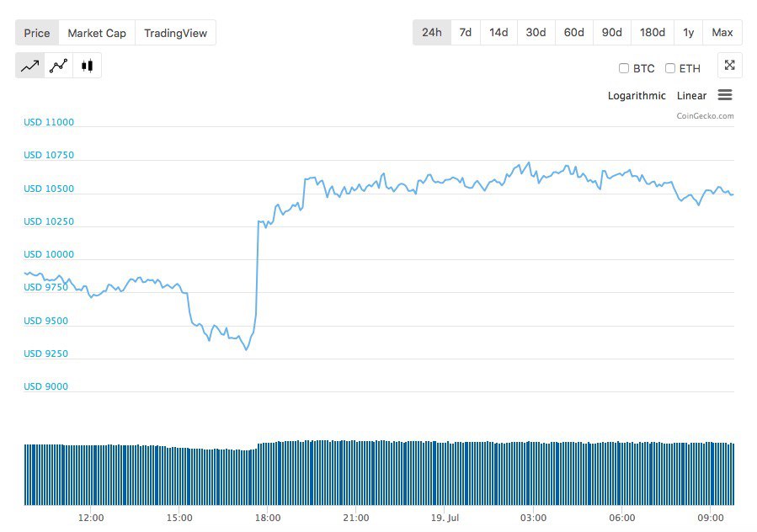Image resolution: width=757 pixels, height=532 pixels.
Task: Select the 7d time range
Action: click(x=466, y=32)
